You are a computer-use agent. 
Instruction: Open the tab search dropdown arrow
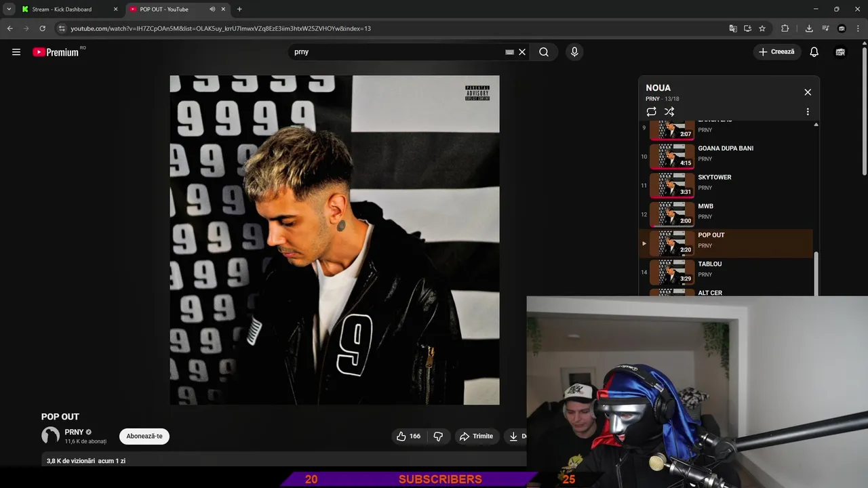coord(9,9)
